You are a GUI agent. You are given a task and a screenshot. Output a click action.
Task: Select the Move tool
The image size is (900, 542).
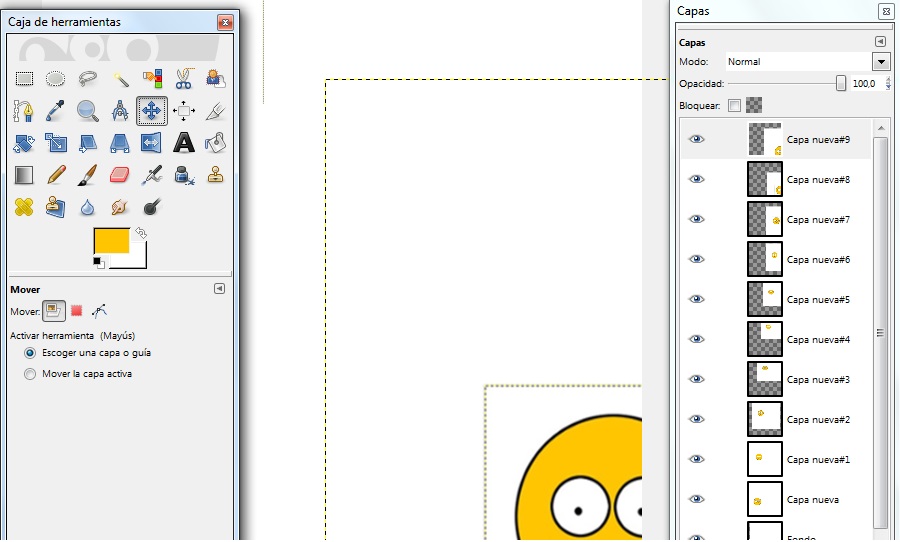pos(152,111)
